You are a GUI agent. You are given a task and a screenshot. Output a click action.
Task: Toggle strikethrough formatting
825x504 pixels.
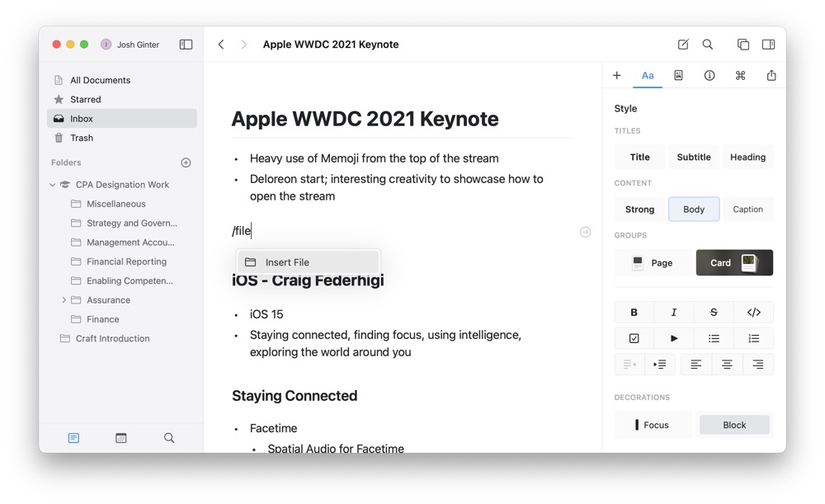[x=714, y=312]
